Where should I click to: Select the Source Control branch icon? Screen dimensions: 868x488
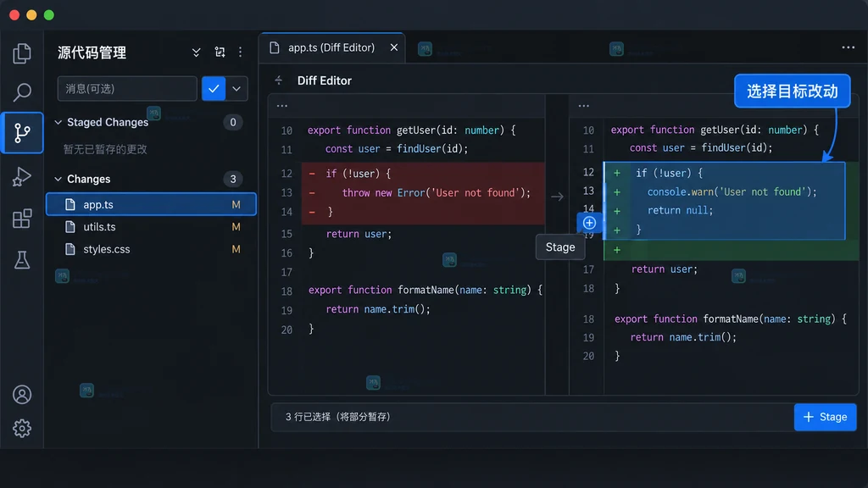(x=21, y=133)
